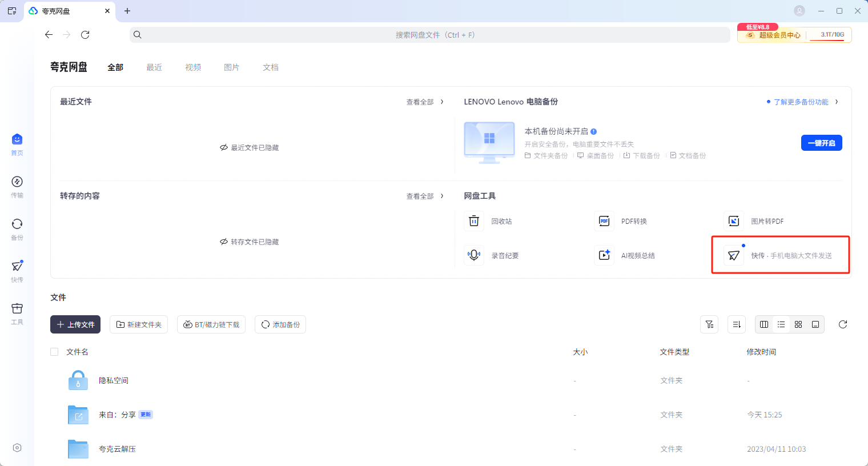
Task: Open the 隐私空间 lock folder icon
Action: [78, 380]
